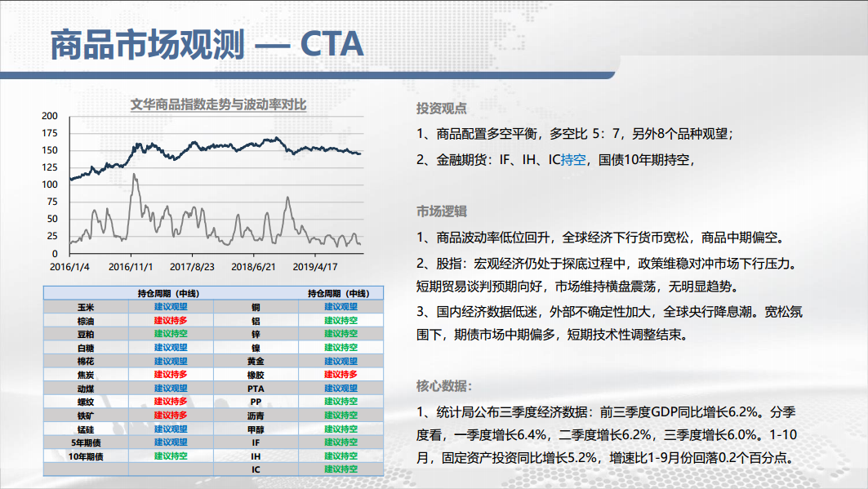Select green 建议持空 in the 豆粕 row
The height and width of the screenshot is (489, 868).
(171, 334)
